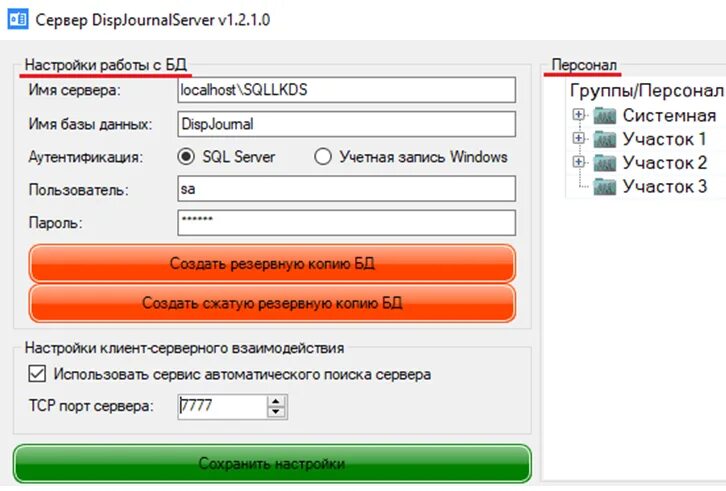This screenshot has height=491, width=726.
Task: Click the Участок 3 folder icon
Action: point(605,186)
